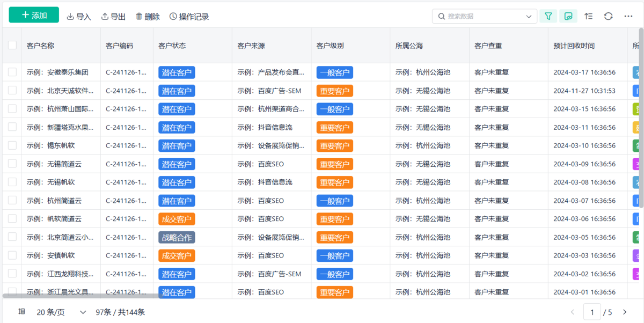Select the checkbox for 锡东帆软 row
The height and width of the screenshot is (323, 644).
(x=12, y=145)
